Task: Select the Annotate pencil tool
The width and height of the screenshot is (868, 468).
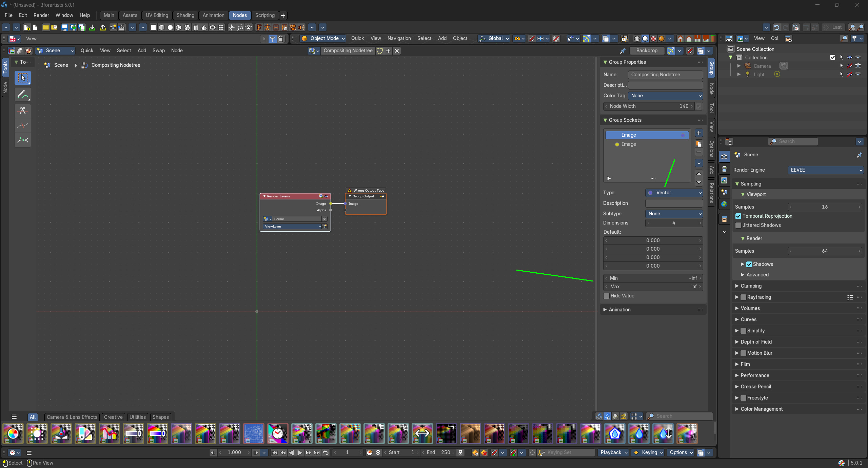Action: 23,95
